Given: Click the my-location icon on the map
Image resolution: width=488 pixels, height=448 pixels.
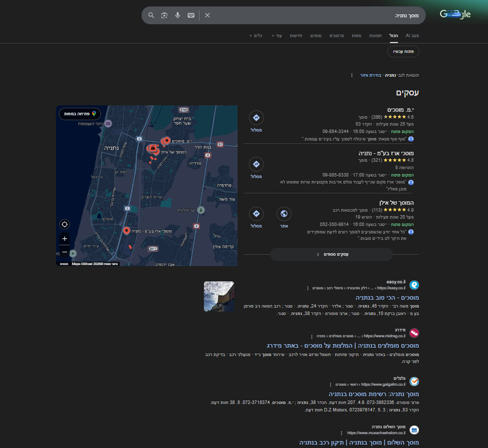Looking at the screenshot, I should pos(64,224).
